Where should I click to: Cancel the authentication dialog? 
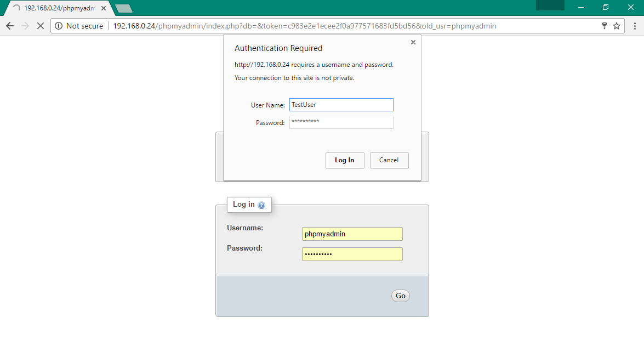pos(389,160)
